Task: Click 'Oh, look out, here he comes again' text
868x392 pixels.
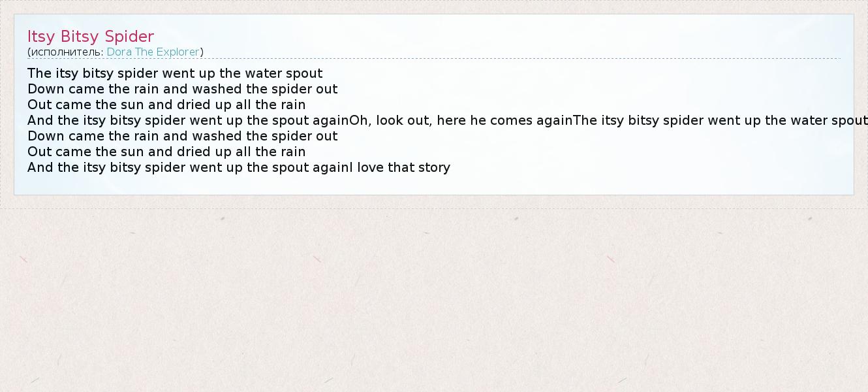Action: click(461, 120)
